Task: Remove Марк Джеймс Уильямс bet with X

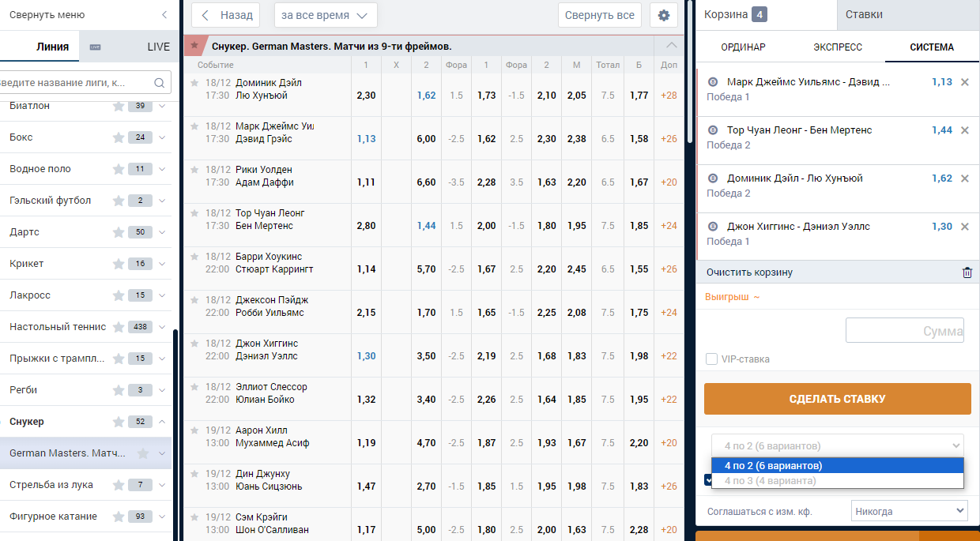Action: coord(965,82)
